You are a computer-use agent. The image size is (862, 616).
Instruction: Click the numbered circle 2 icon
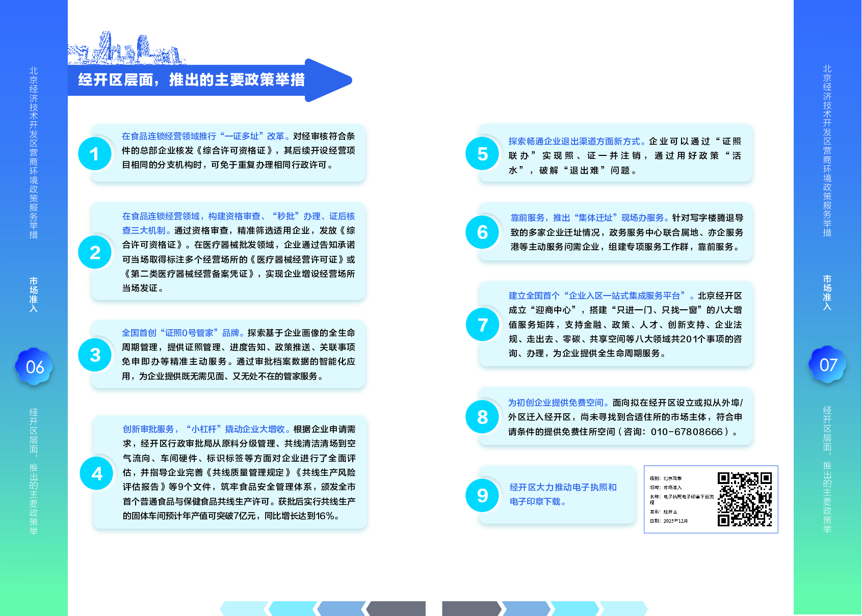95,252
